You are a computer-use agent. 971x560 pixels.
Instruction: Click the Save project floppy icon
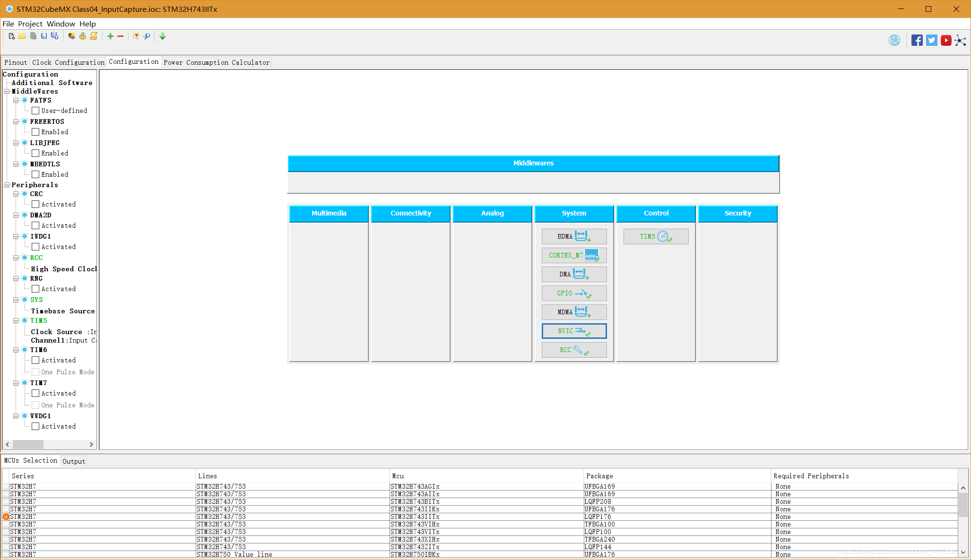44,36
